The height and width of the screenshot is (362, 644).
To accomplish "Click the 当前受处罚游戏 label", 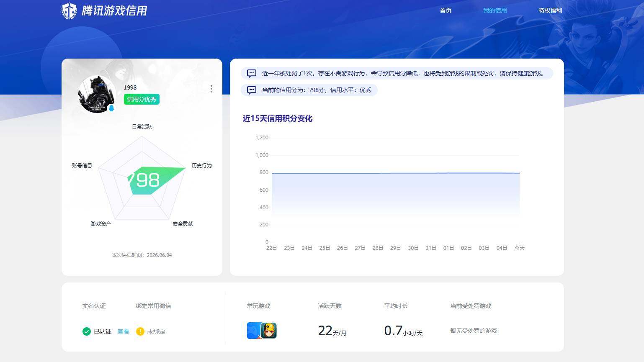I will 471,306.
